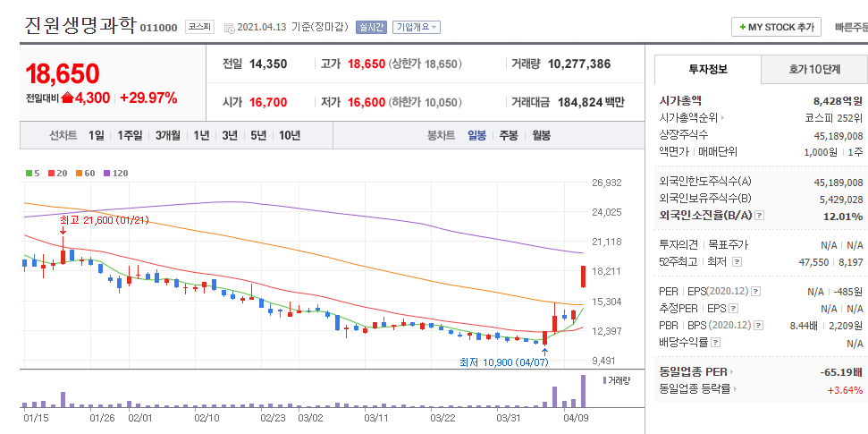Viewport: 868px width, 434px height.
Task: Click the 목표주가 label
Action: click(727, 244)
